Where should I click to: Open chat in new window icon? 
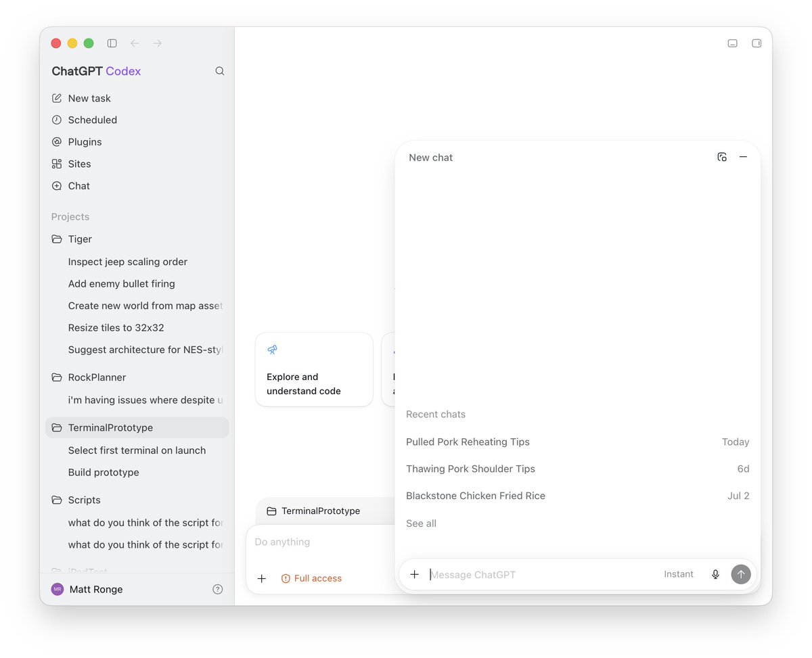[x=722, y=157]
